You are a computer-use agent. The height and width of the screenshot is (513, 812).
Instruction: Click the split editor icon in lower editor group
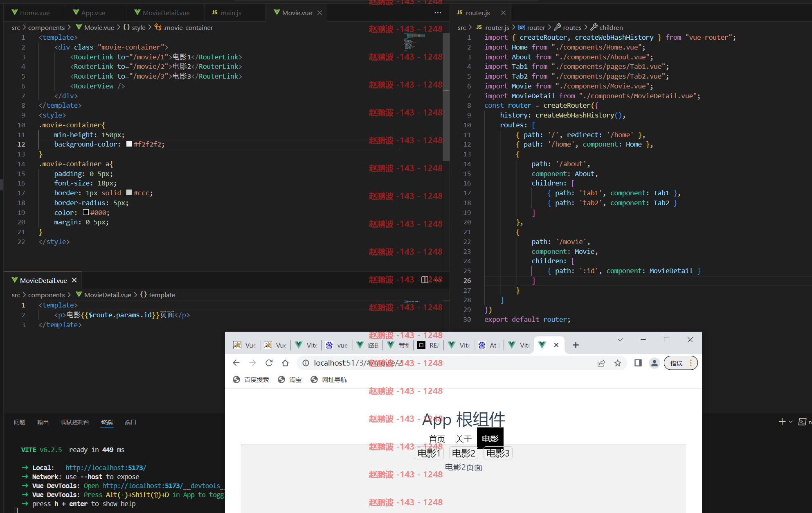click(x=425, y=280)
